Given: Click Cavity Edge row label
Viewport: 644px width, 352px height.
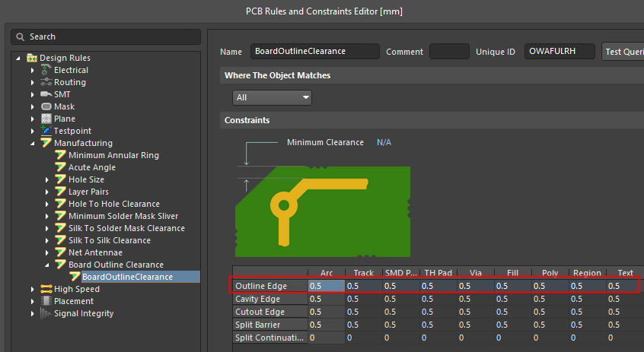Looking at the screenshot, I should [x=270, y=299].
